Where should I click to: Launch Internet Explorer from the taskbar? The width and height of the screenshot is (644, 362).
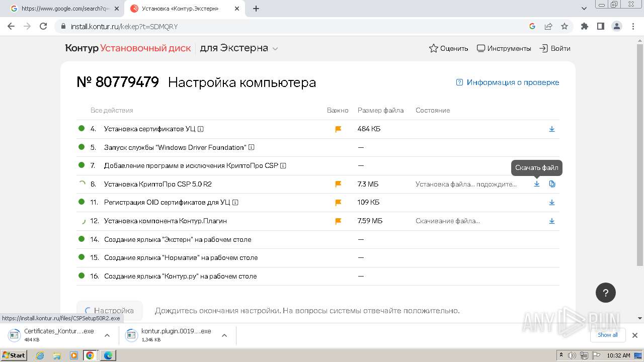pos(40,355)
